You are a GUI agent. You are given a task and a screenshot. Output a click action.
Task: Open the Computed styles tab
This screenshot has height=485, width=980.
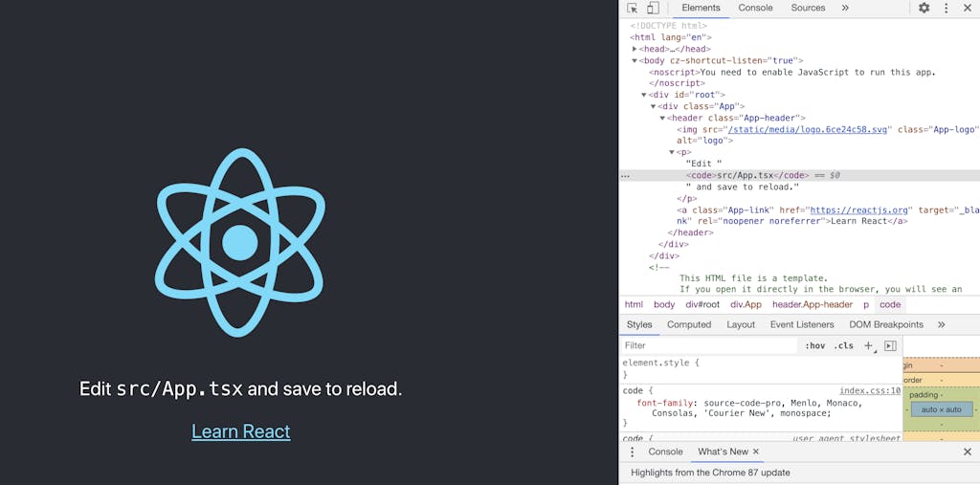(x=689, y=324)
